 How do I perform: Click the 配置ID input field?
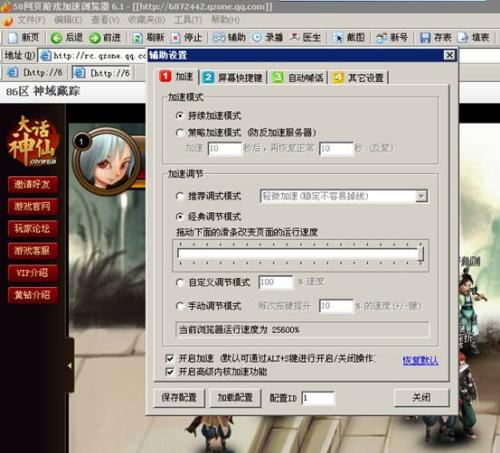click(x=318, y=398)
